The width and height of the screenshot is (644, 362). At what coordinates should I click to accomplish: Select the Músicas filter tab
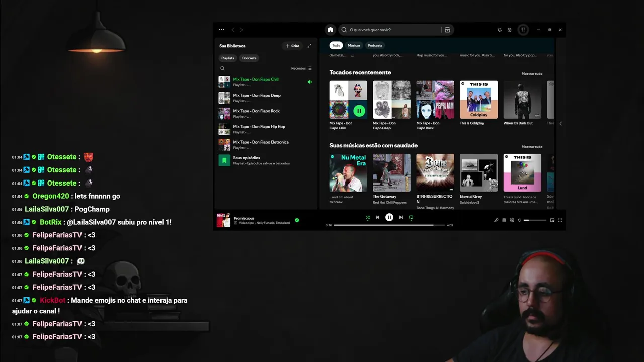point(354,45)
